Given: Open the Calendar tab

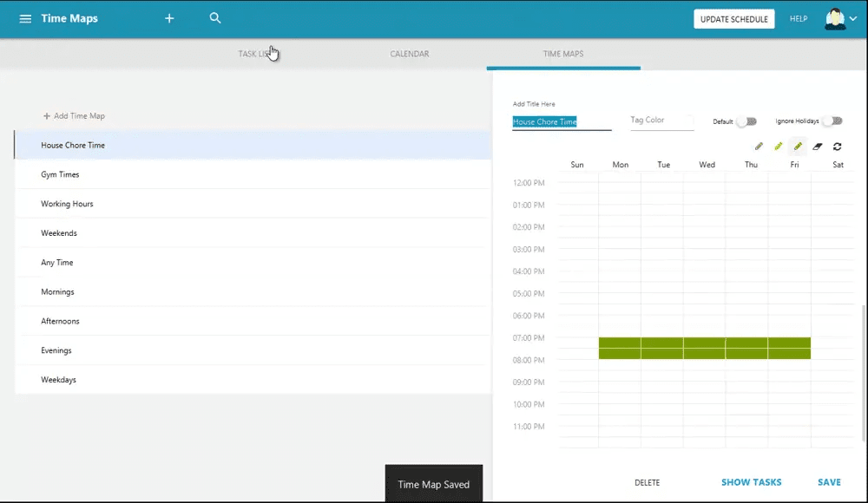Looking at the screenshot, I should (x=409, y=54).
